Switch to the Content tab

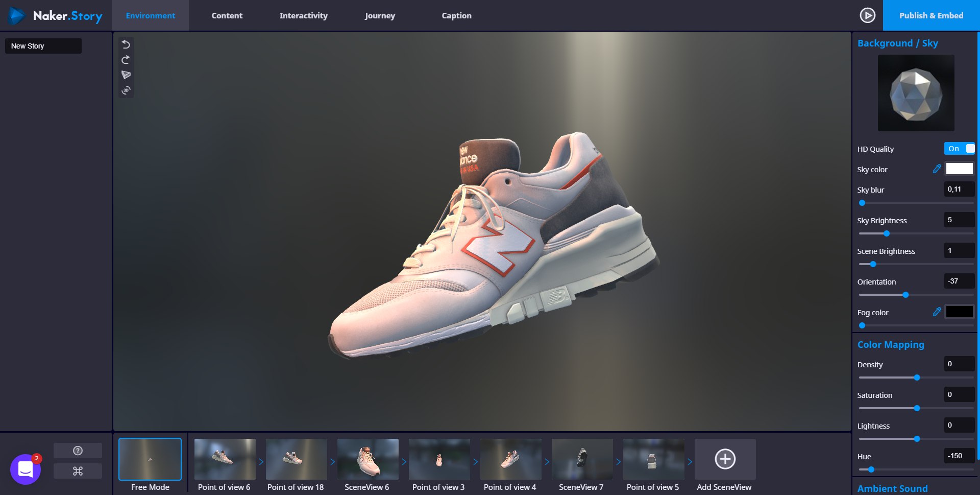pos(227,16)
